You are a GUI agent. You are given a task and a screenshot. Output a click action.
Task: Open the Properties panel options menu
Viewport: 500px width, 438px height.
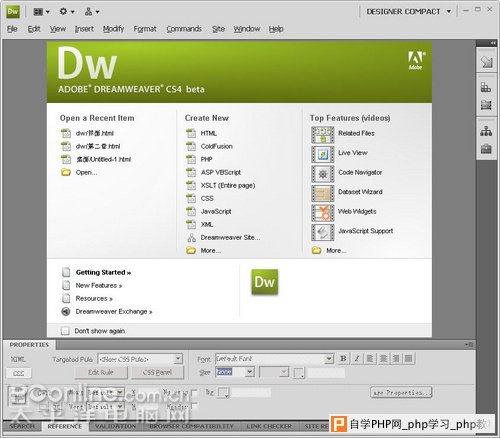click(x=469, y=345)
